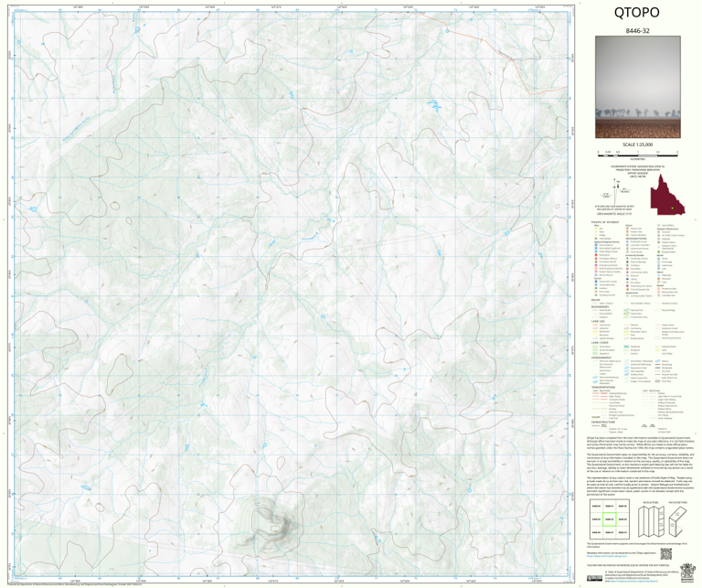
Task: Click the QTOPO map title
Action: (x=636, y=13)
